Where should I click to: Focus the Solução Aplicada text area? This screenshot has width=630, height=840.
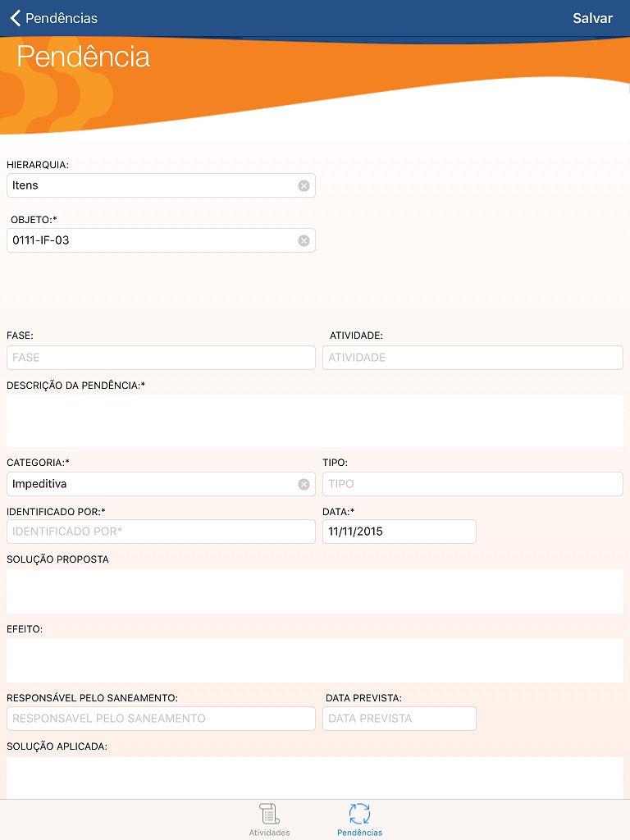(315, 778)
